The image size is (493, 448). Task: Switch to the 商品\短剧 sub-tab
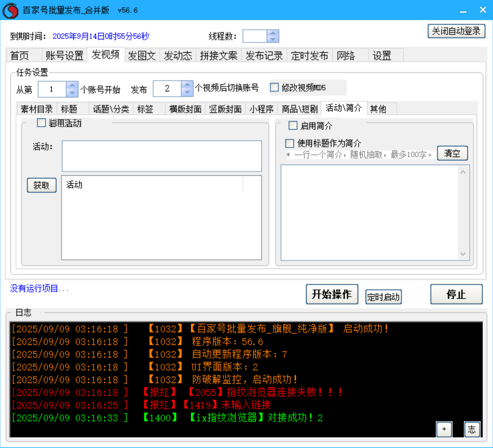300,108
